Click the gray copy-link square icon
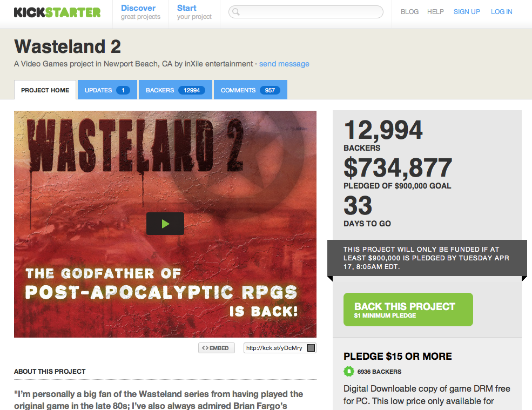532x410 pixels. pos(311,348)
